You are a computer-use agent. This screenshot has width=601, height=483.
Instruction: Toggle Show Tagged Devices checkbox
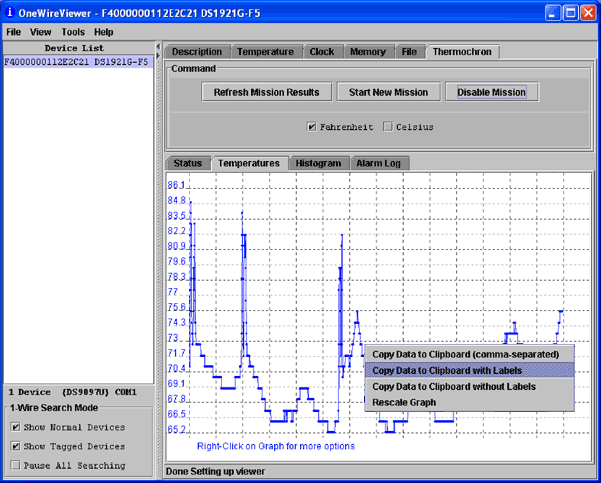(15, 446)
